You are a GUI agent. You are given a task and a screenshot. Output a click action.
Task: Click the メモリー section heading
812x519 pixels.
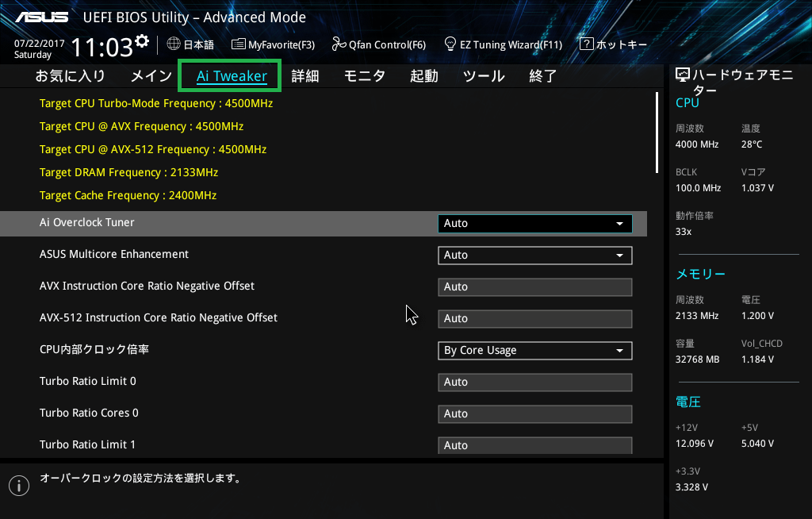pos(701,274)
